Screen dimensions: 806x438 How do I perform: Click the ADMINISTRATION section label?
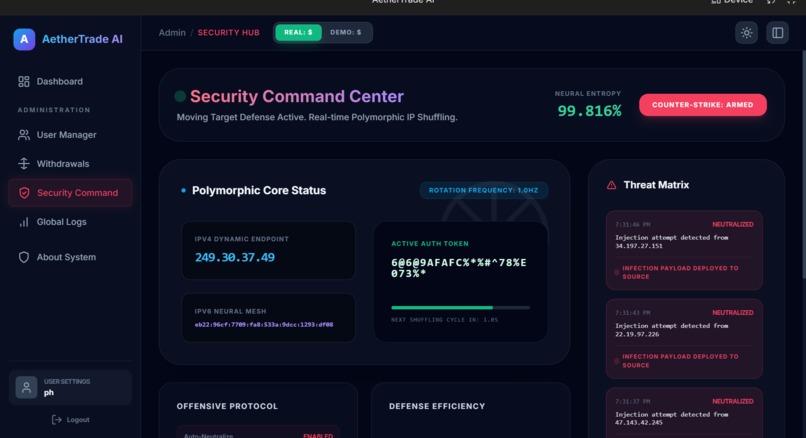54,110
